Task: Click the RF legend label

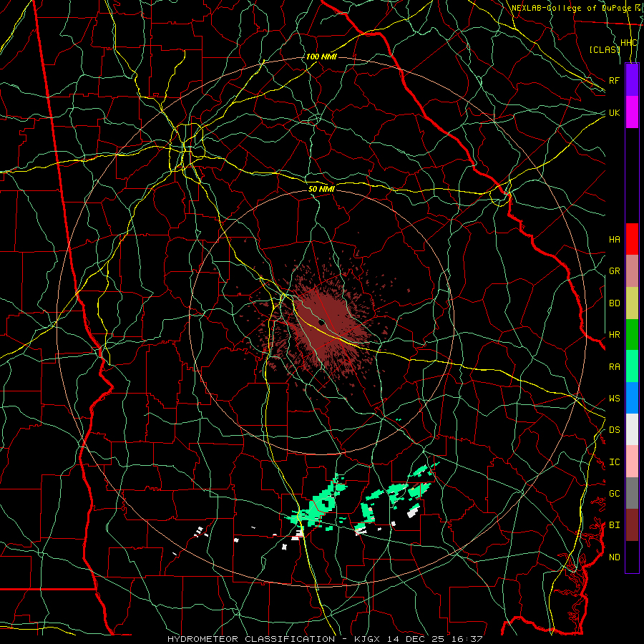Action: pyautogui.click(x=614, y=80)
